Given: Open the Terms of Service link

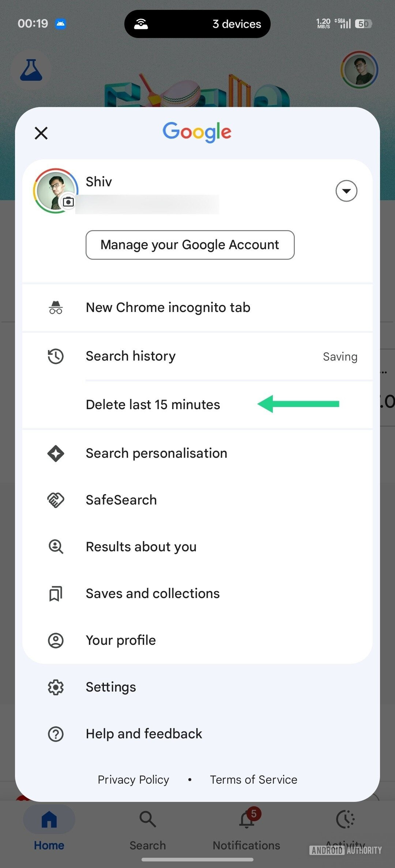Looking at the screenshot, I should point(253,780).
